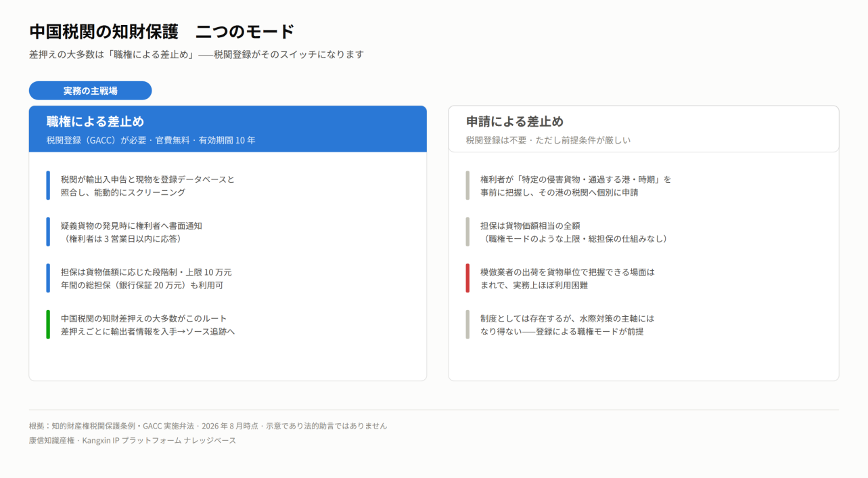Image resolution: width=868 pixels, height=478 pixels.
Task: Click item 疑義貨物の発見時に権利者へ書面通知
Action: coord(131,225)
